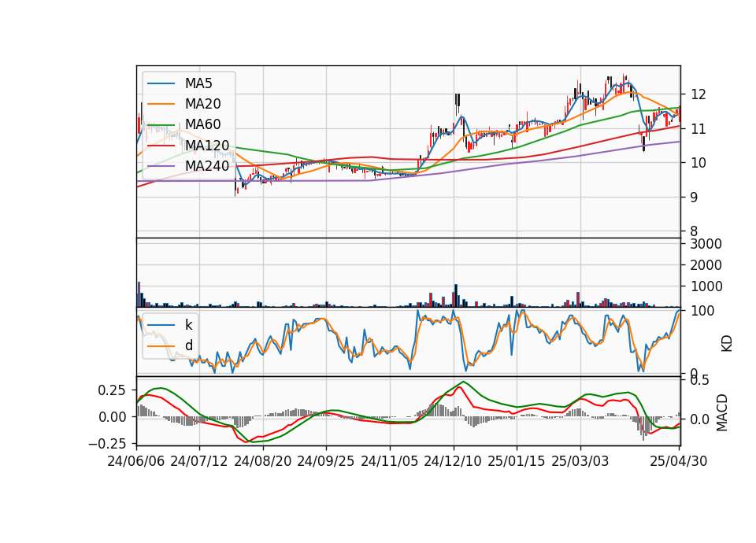Screen dimensions: 756x543
Task: Click the volume axis value 3000
Action: 706,244
